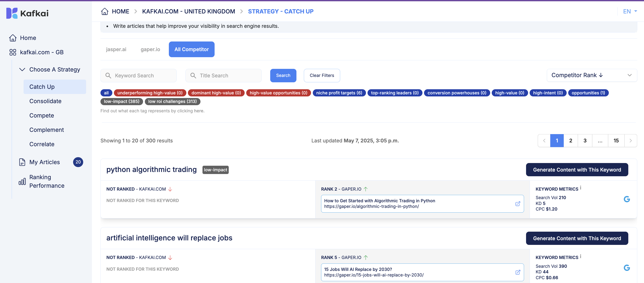
Task: Toggle the opportunities (1) filter tag
Action: [588, 93]
